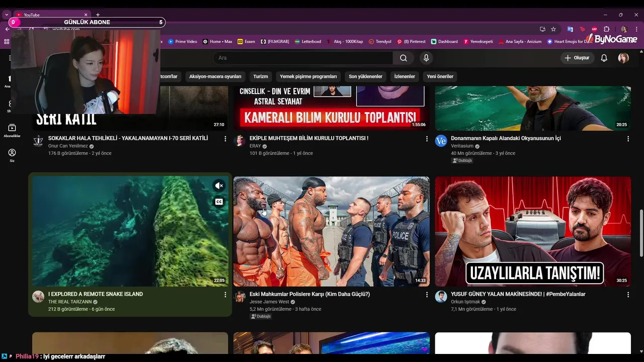The height and width of the screenshot is (362, 644).
Task: Click the search magnifier button
Action: (404, 58)
